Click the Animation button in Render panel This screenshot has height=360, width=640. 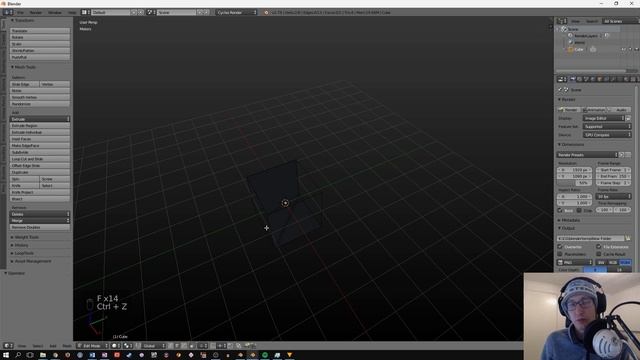(x=594, y=110)
